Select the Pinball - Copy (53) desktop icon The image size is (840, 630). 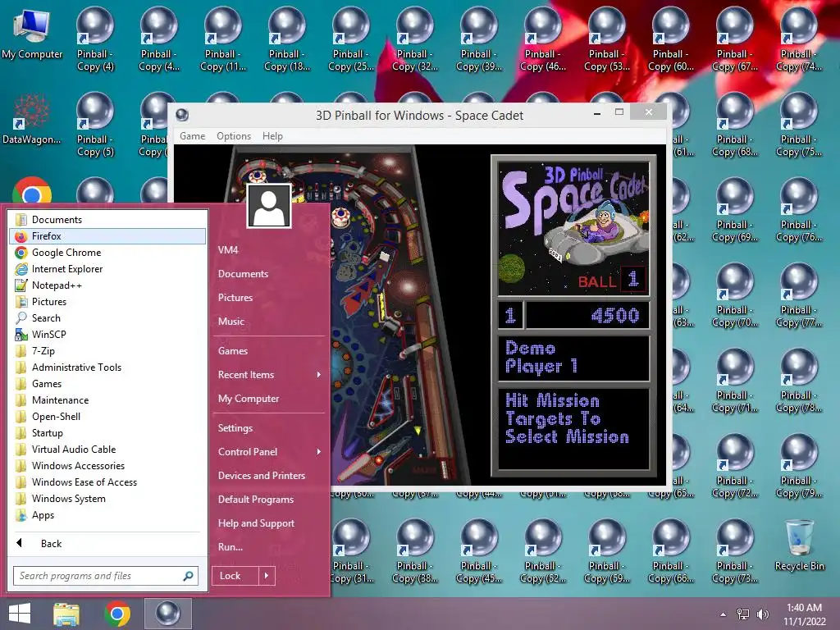[x=606, y=39]
